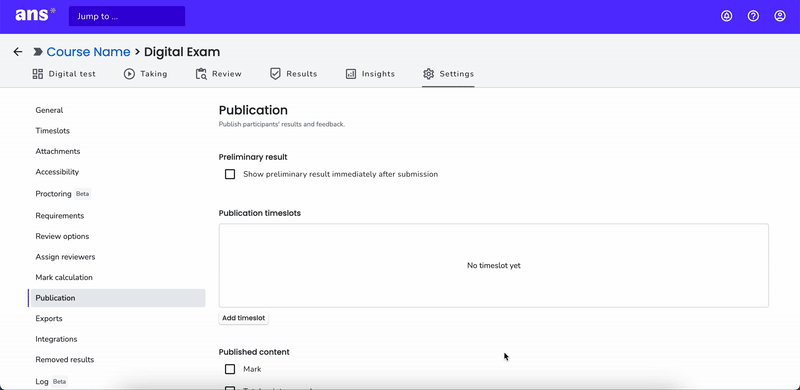This screenshot has height=390, width=800.
Task: Open Attachments settings in sidebar
Action: point(58,152)
